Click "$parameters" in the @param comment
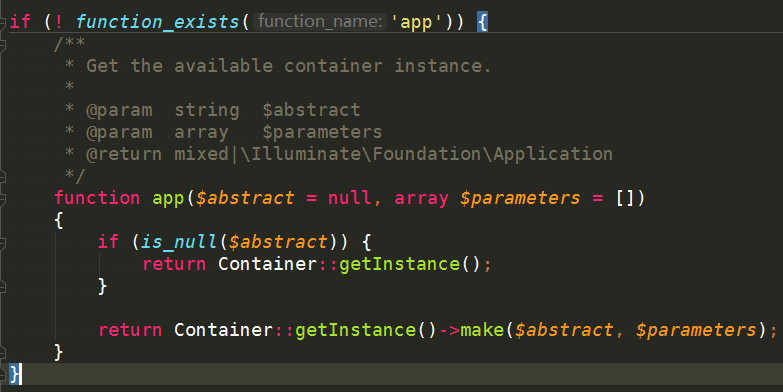The image size is (783, 392). click(322, 132)
